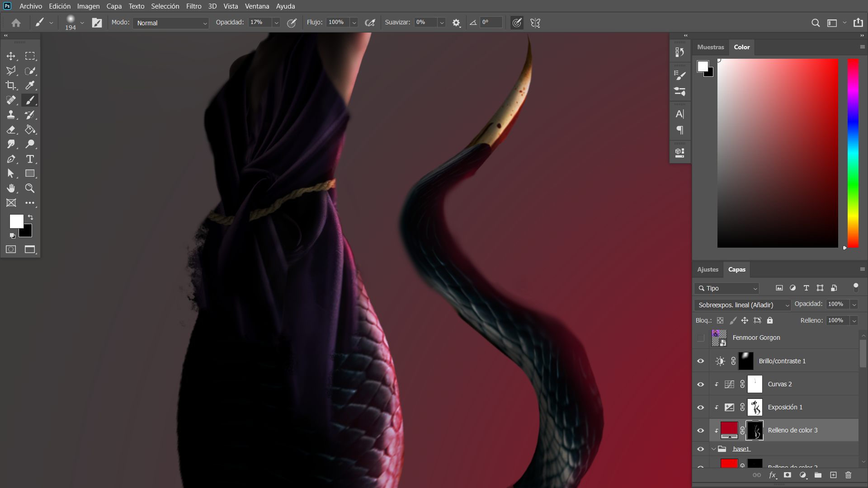Click the foreground color in Color panel
Screen dimensions: 868x488
[703, 66]
